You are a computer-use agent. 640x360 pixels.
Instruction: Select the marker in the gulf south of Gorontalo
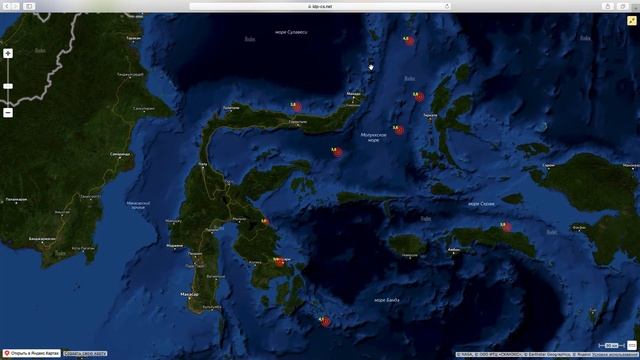(x=337, y=152)
